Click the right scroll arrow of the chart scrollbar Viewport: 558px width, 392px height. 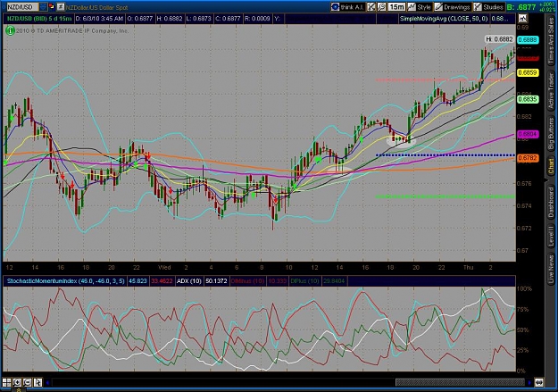(530, 383)
